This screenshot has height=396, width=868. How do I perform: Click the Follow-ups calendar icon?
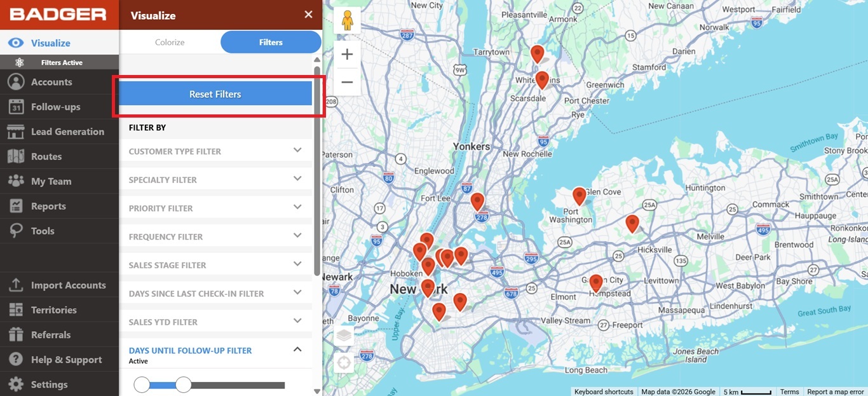[16, 107]
